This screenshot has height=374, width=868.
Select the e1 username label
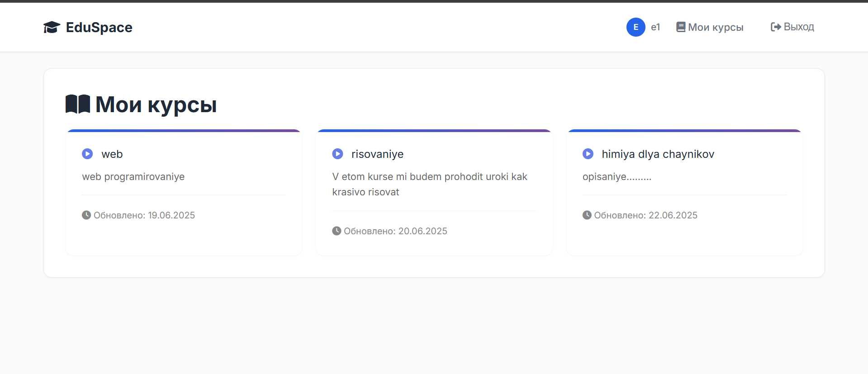[655, 27]
